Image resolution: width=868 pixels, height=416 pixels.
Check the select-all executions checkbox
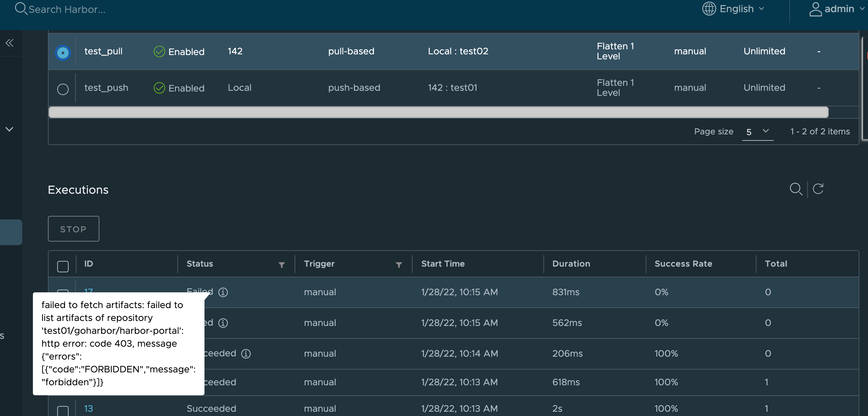coord(63,266)
